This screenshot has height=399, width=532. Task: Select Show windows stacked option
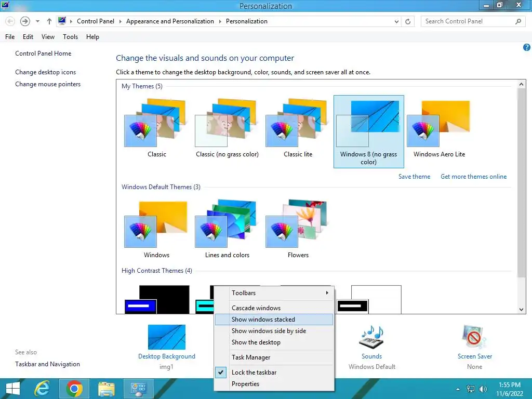coord(274,320)
